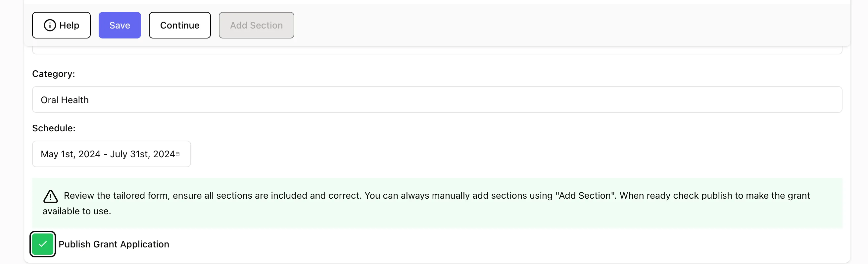Click the partially hidden field above Category

pos(437,51)
